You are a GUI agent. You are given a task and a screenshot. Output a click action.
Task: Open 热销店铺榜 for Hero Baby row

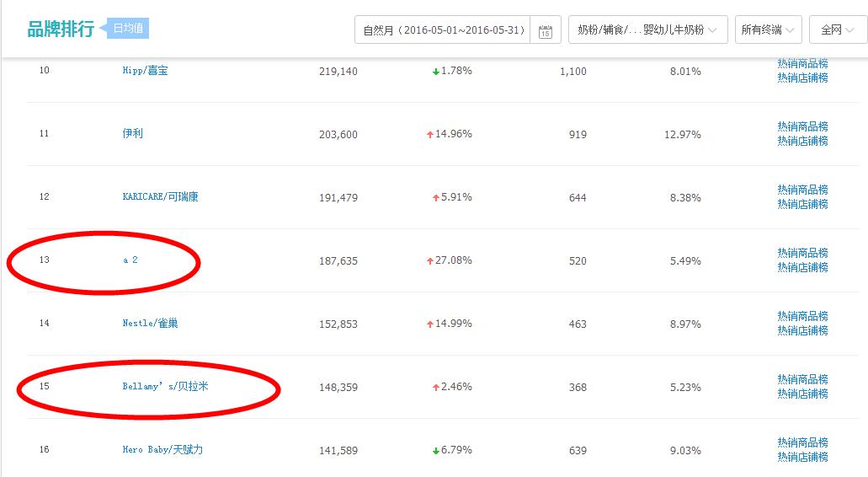point(802,457)
